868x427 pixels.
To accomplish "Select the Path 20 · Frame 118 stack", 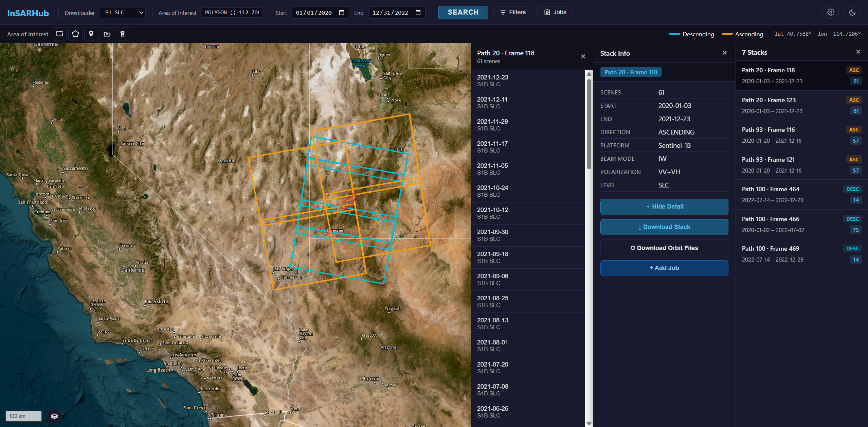I will click(x=802, y=75).
